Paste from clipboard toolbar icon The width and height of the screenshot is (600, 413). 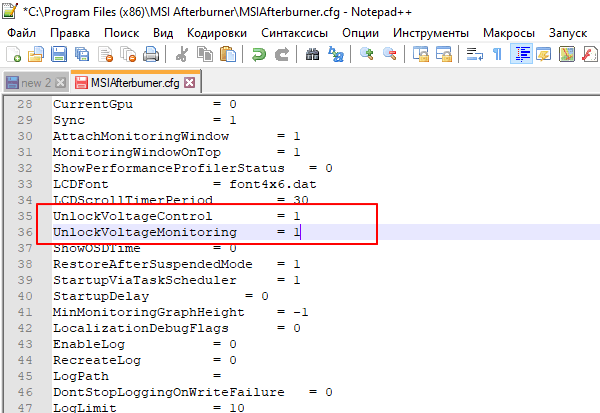(x=228, y=54)
